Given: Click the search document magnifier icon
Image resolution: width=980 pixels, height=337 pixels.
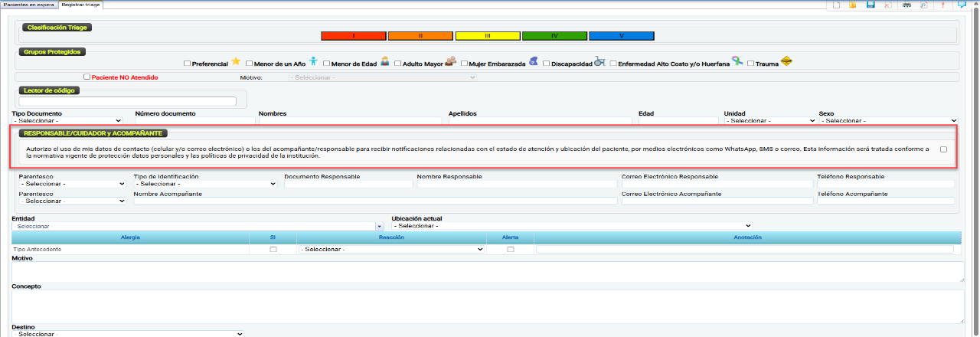Looking at the screenshot, I should (x=924, y=5).
